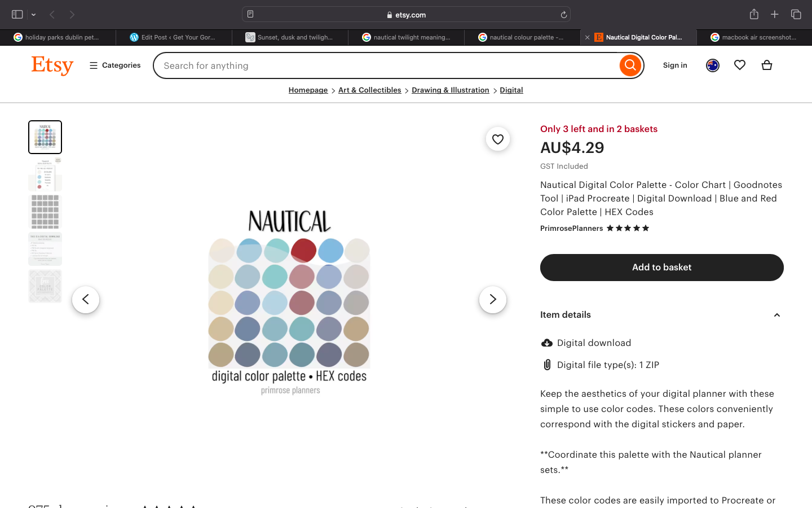Switch to holiday parks dublin tab
Viewport: 812px width, 508px height.
point(58,37)
